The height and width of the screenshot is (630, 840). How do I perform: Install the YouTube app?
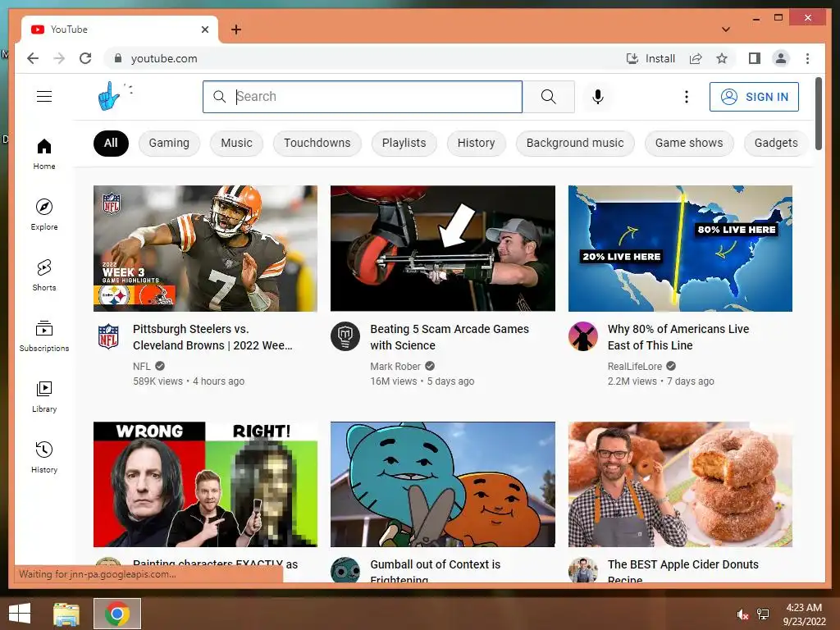click(651, 58)
